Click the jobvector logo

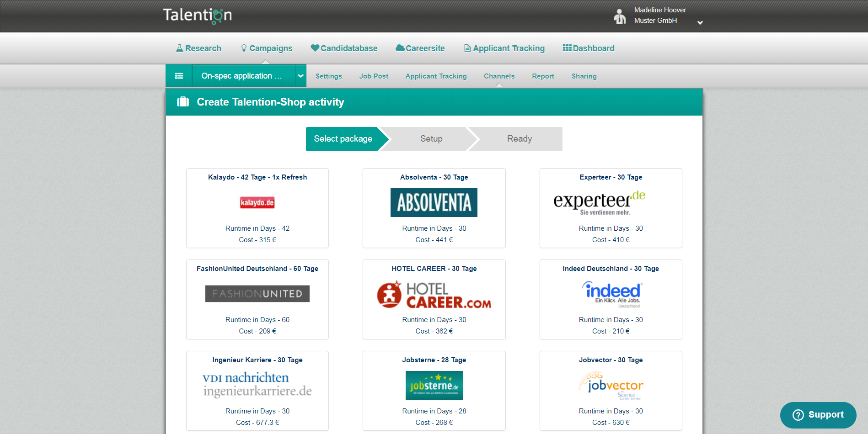[x=611, y=386]
